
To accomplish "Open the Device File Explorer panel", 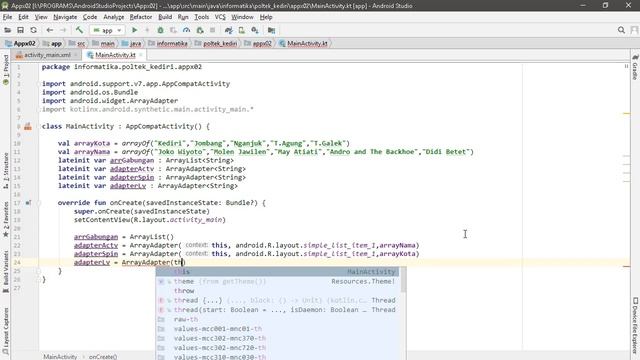I will click(635, 326).
